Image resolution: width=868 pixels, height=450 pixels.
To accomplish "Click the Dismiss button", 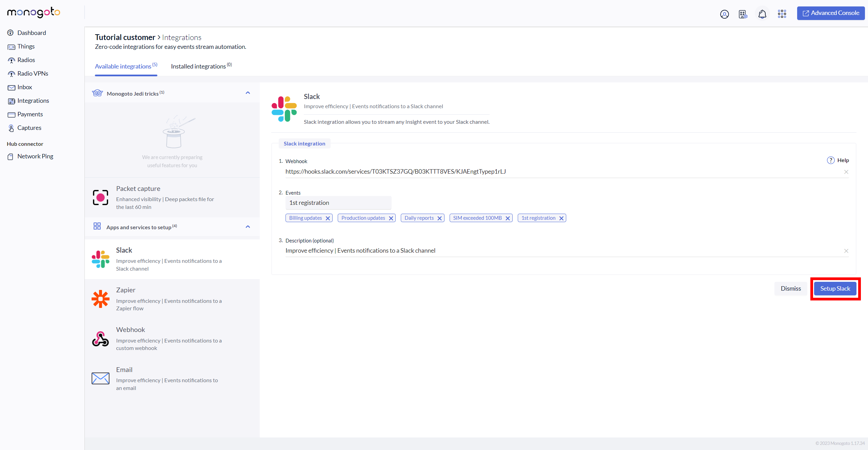I will (791, 289).
